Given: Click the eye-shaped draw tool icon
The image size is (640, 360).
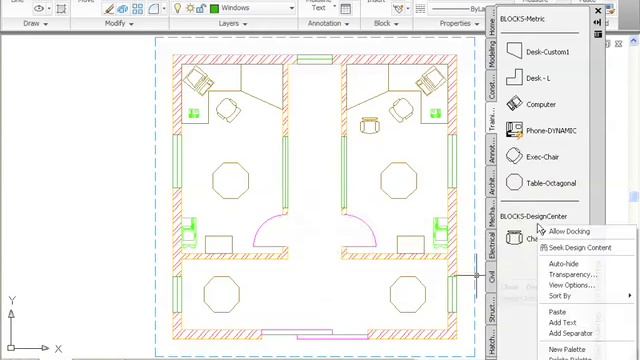Looking at the screenshot, I should pyautogui.click(x=39, y=8).
